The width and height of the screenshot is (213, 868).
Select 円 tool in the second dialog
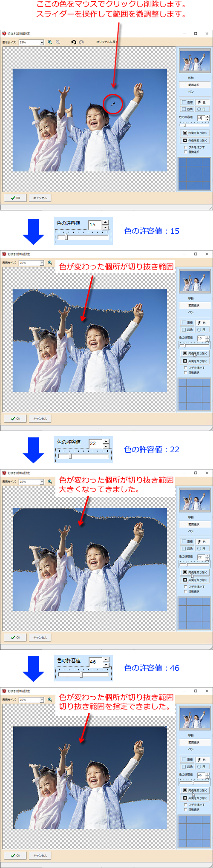202,329
